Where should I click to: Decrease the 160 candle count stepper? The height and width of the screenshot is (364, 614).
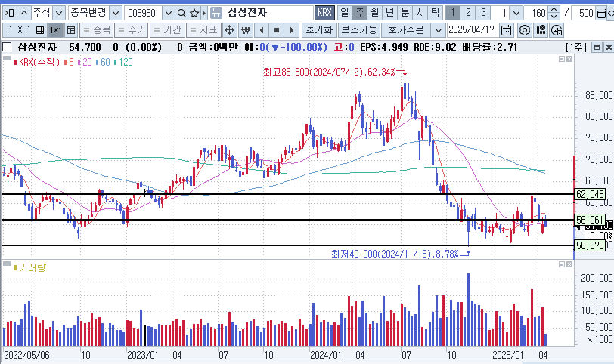(554, 17)
